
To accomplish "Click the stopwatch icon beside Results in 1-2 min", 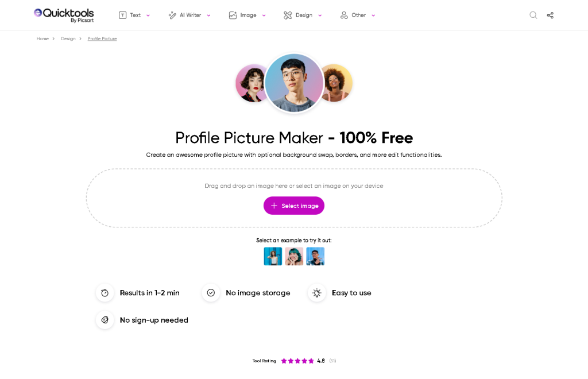I will 105,293.
